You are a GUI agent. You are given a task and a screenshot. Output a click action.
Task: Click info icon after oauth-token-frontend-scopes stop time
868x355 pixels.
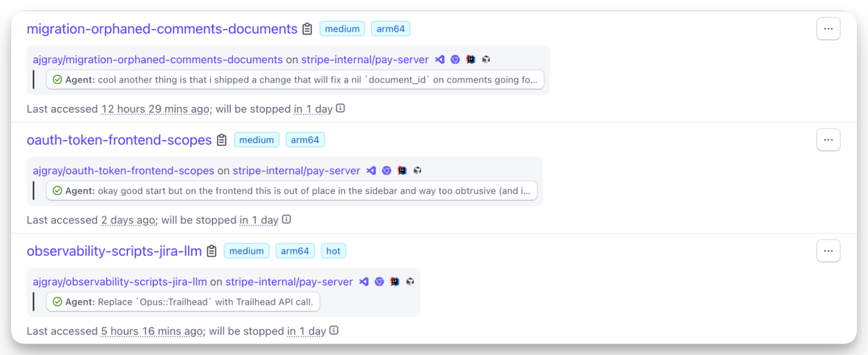[286, 219]
